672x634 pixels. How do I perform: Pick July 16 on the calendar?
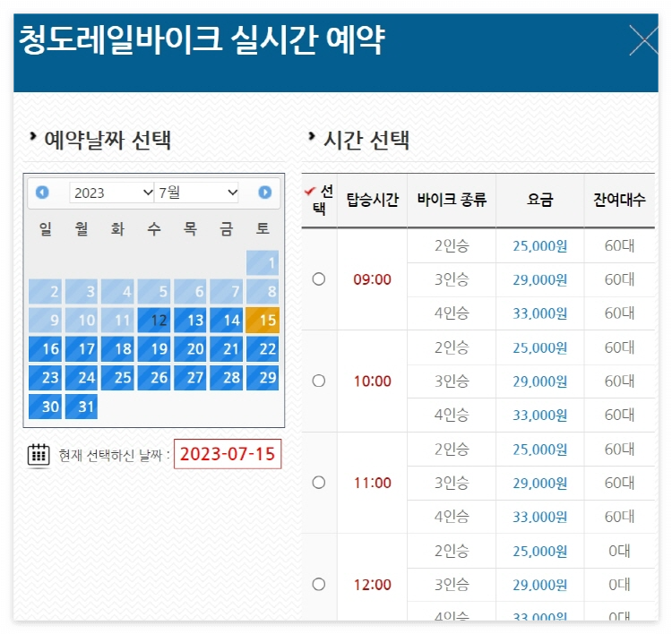46,348
